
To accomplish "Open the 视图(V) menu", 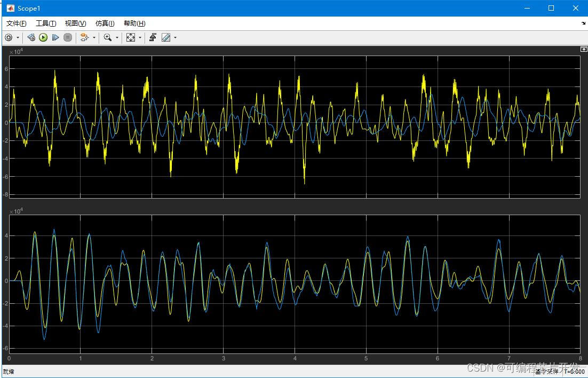I will point(75,23).
